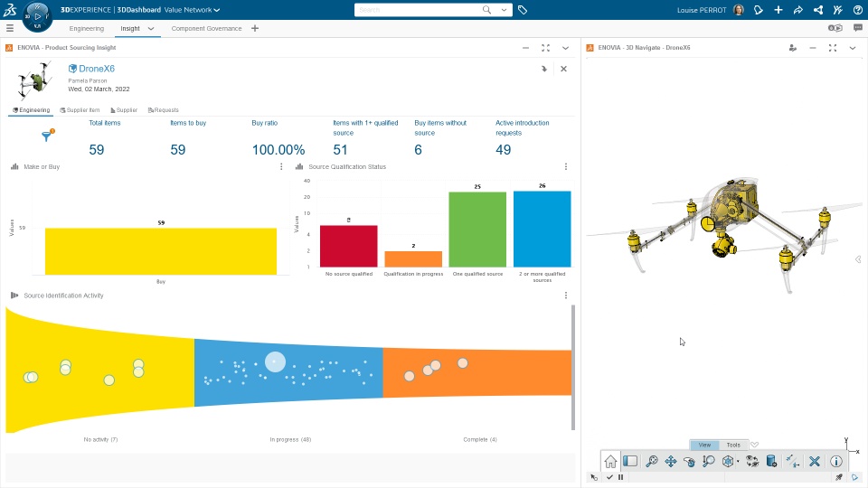Open the DroneX6 title link

point(97,69)
